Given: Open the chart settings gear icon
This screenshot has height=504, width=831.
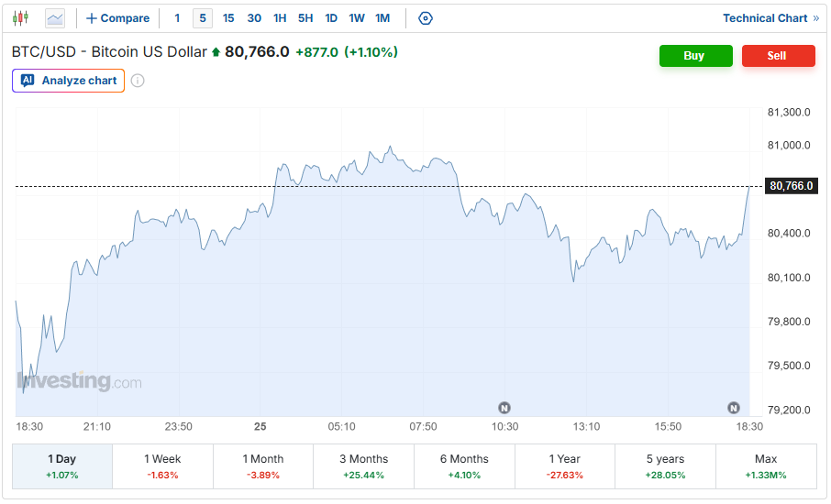Looking at the screenshot, I should click(425, 18).
